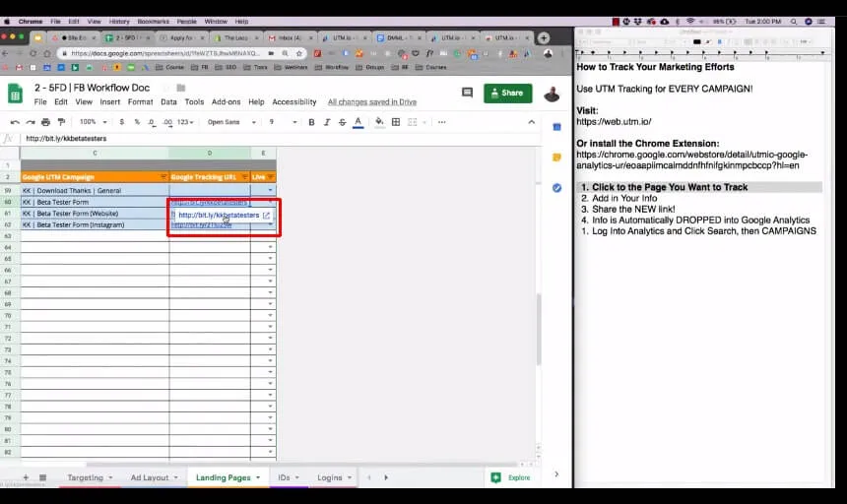Open filter on Google UTM Campaign header

point(163,177)
